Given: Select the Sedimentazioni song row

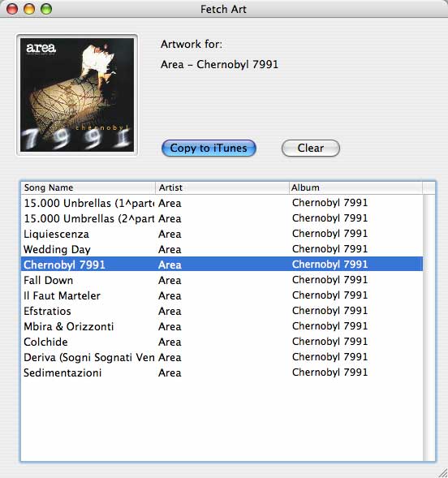Looking at the screenshot, I should click(222, 372).
